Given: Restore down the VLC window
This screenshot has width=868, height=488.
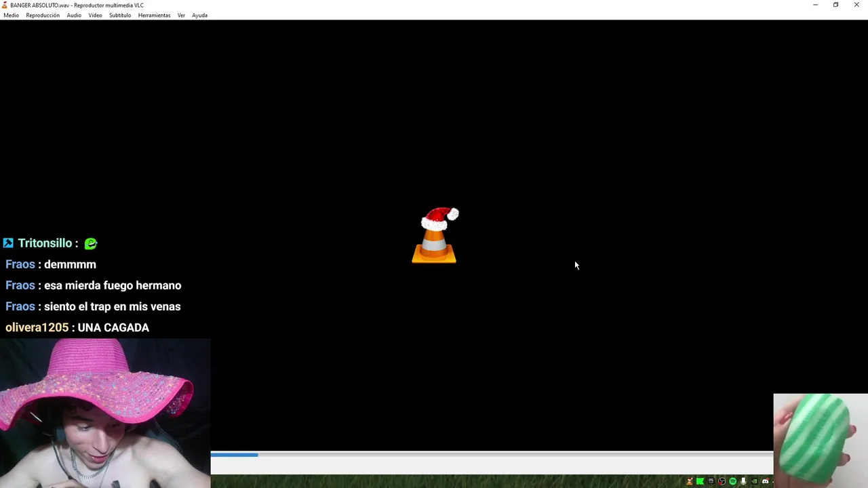Looking at the screenshot, I should pos(835,5).
